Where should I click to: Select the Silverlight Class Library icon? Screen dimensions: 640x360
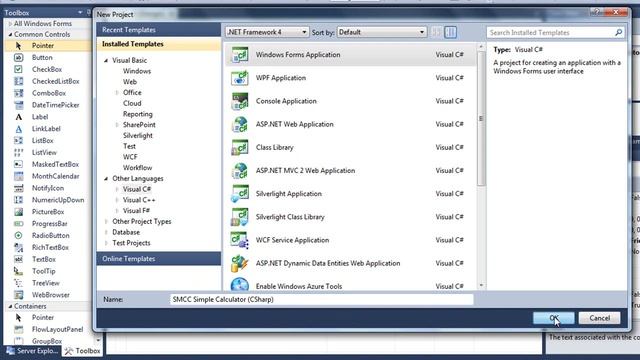240,217
